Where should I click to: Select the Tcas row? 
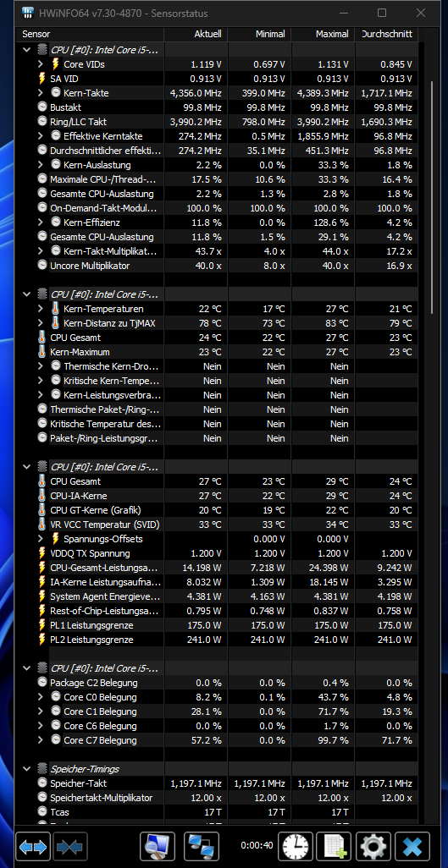click(218, 813)
